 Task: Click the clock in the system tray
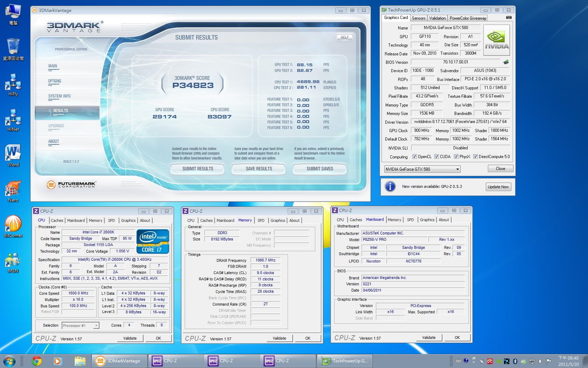pyautogui.click(x=568, y=361)
